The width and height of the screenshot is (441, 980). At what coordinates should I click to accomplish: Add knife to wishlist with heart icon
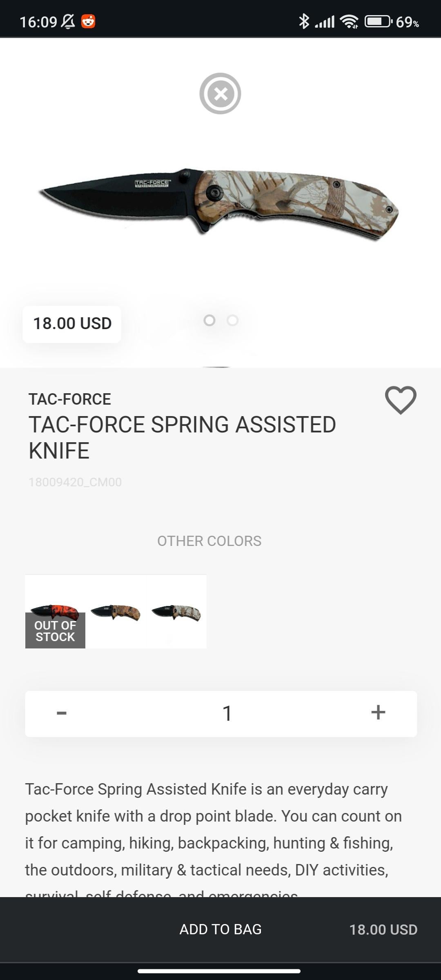point(401,400)
